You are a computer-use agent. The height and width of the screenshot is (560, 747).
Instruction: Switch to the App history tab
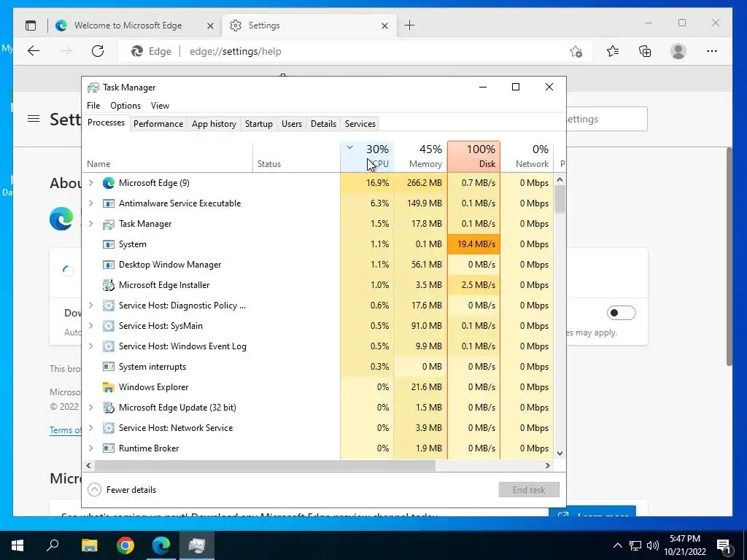(214, 124)
